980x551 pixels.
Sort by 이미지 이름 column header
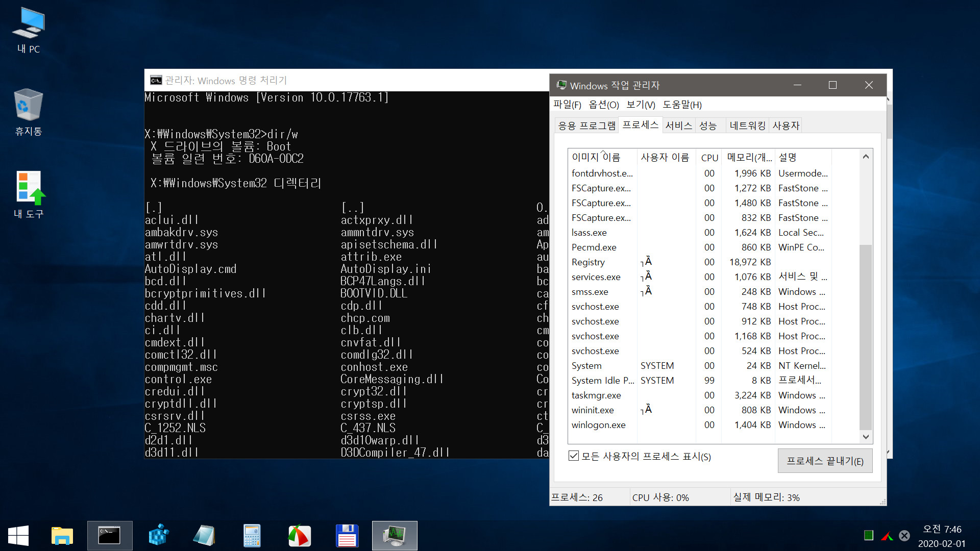click(602, 158)
